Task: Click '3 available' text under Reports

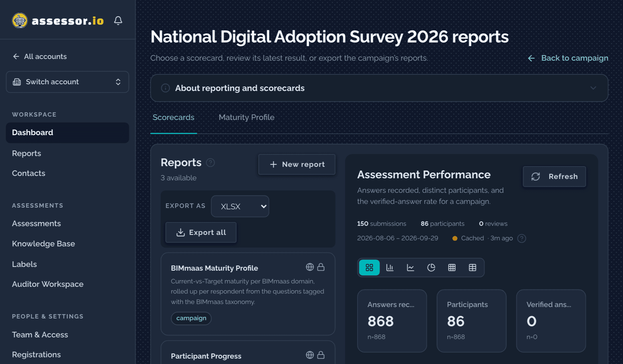Action: click(179, 178)
